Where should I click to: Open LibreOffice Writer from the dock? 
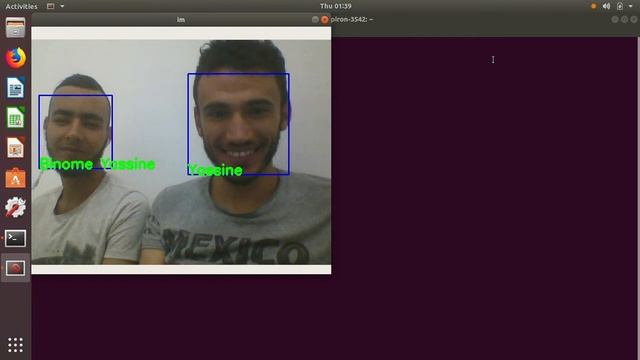(x=16, y=87)
